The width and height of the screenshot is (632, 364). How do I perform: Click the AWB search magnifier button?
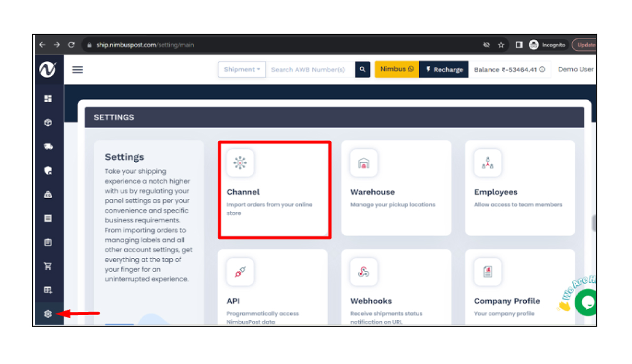point(362,69)
